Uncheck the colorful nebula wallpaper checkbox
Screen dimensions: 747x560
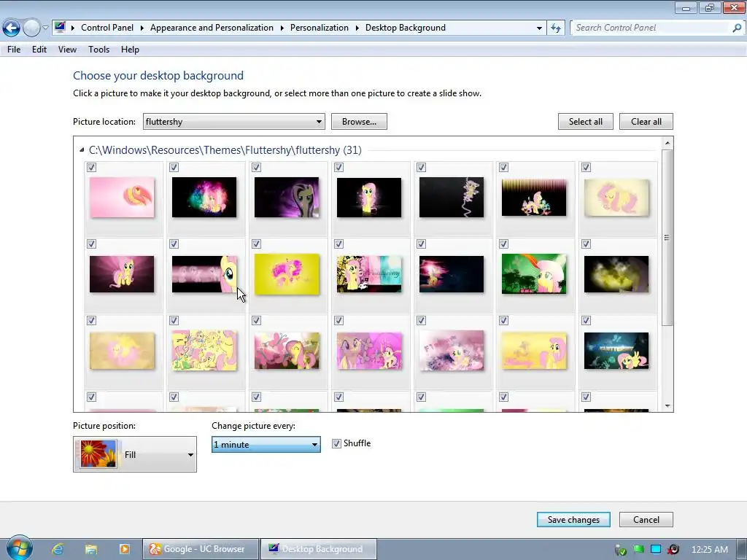tap(174, 167)
